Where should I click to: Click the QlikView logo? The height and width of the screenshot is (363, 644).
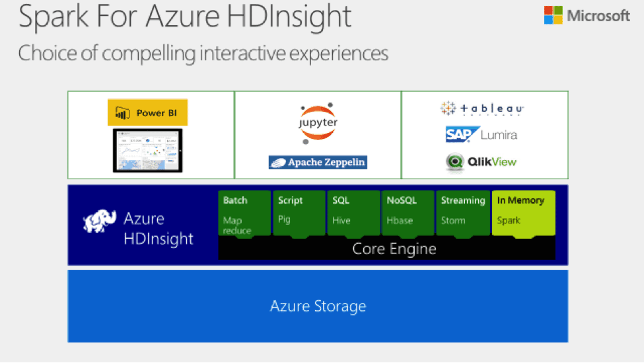(x=481, y=161)
